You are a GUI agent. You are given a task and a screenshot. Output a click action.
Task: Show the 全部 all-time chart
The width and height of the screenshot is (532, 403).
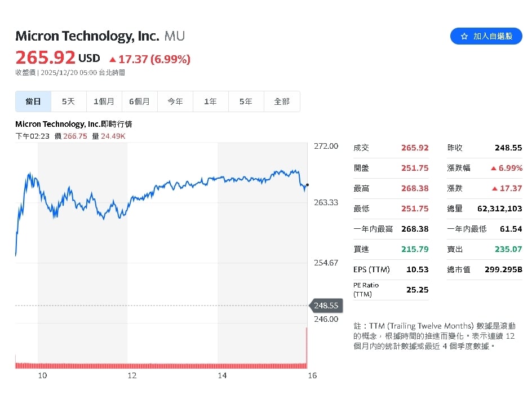click(281, 101)
